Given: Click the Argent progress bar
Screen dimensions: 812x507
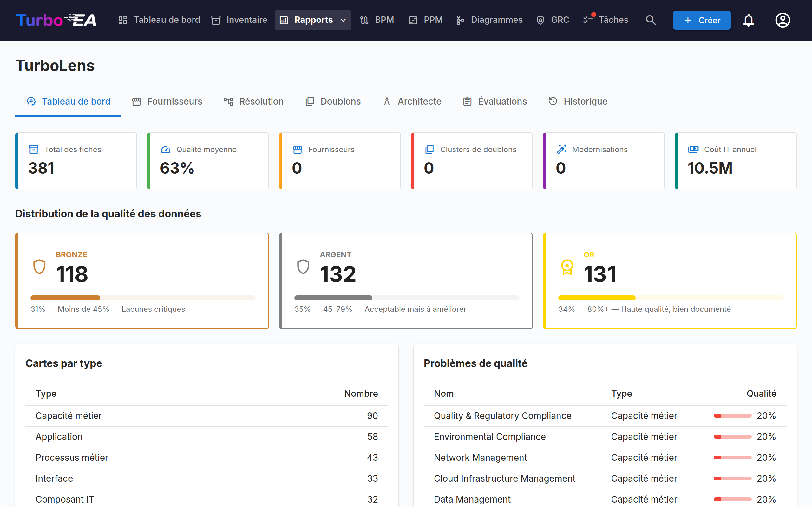Looking at the screenshot, I should pos(407,298).
